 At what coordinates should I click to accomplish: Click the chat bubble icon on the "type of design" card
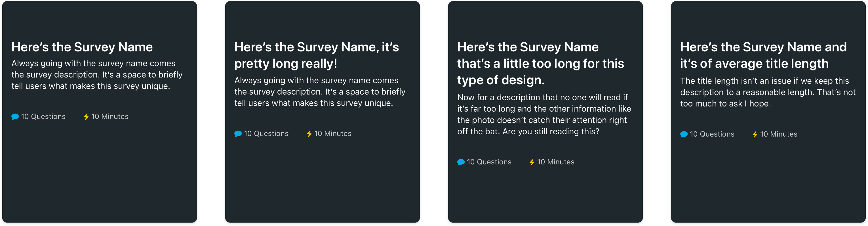pos(461,162)
